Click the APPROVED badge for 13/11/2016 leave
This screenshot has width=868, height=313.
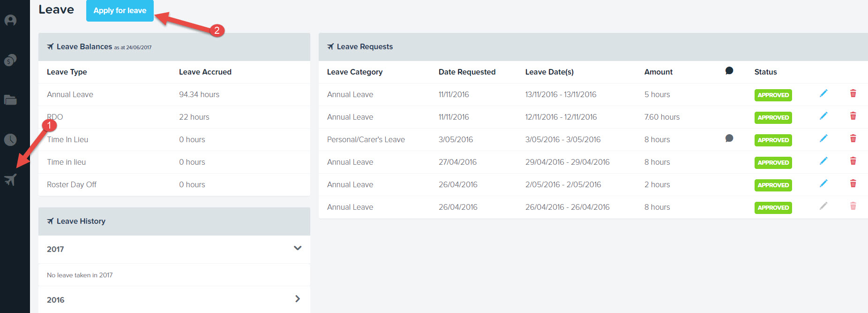coord(773,95)
